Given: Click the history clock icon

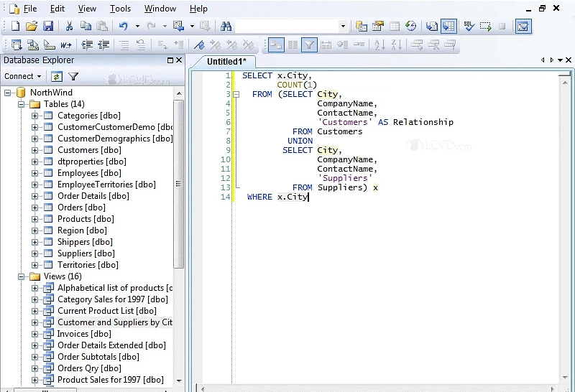Looking at the screenshot, I should [x=410, y=27].
